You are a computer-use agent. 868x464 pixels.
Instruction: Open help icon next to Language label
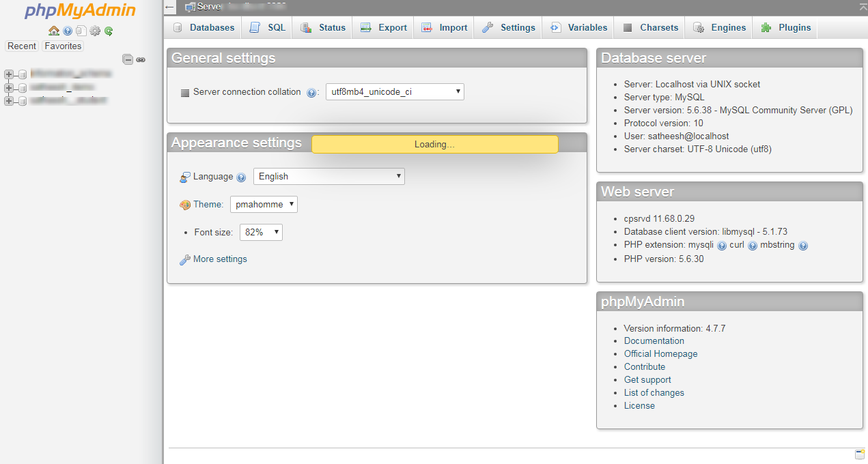click(241, 177)
